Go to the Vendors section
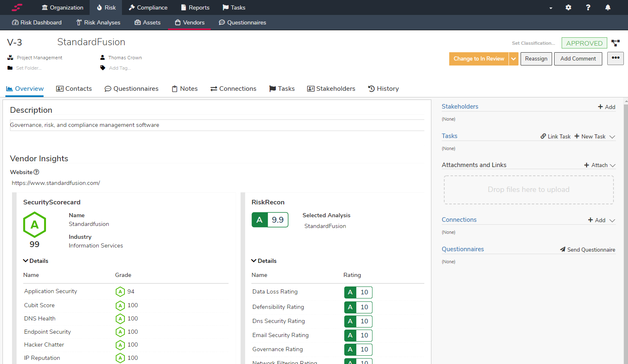Image resolution: width=628 pixels, height=364 pixels. pyautogui.click(x=190, y=22)
